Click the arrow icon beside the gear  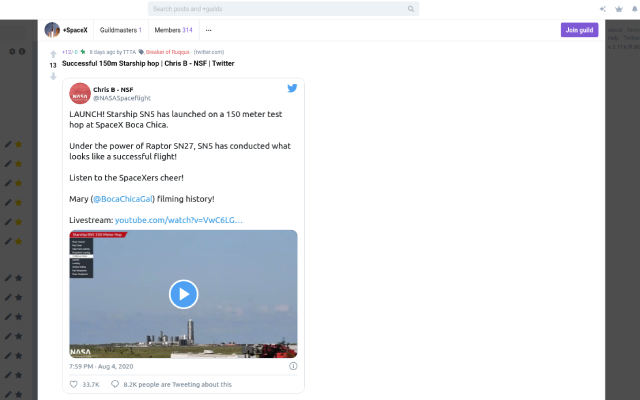pos(22,51)
